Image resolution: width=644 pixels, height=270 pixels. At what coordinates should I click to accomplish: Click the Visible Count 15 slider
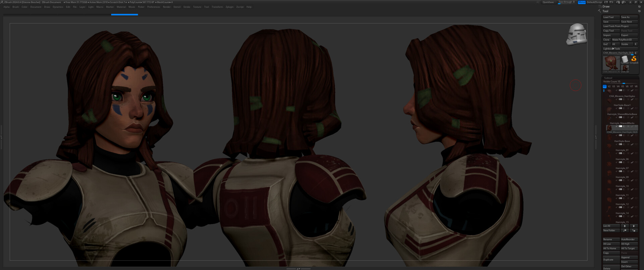point(620,82)
